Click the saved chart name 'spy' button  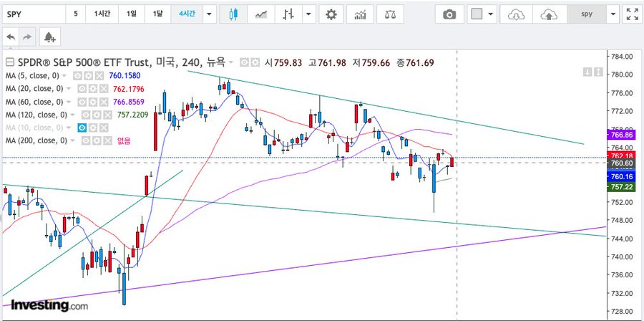[587, 14]
